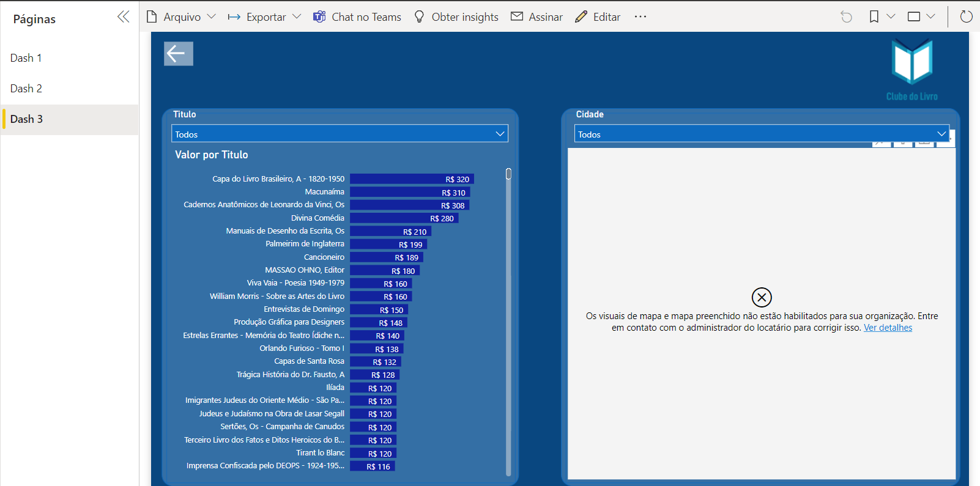Click the Valor por Titulo chart title
Screen dimensions: 980x486
(212, 155)
